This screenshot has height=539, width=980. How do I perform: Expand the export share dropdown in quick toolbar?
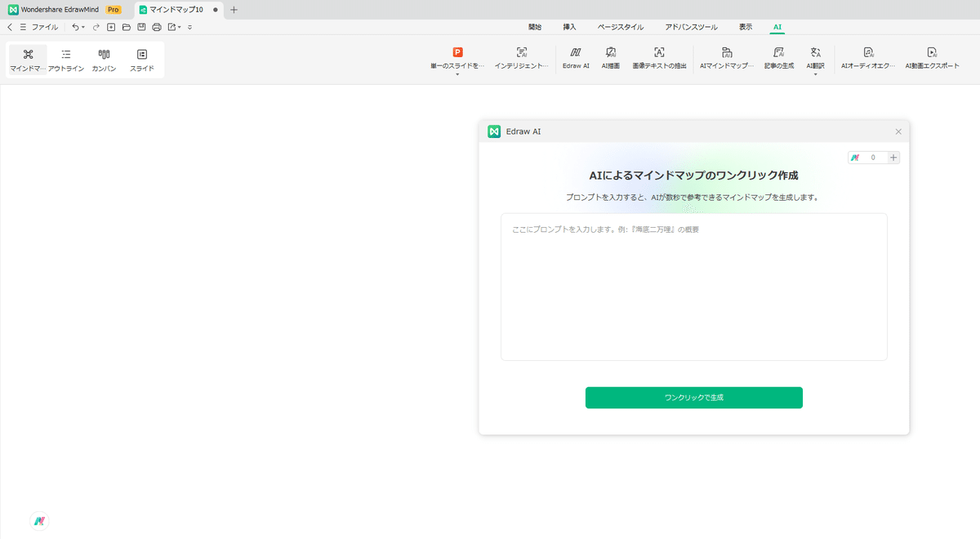(179, 27)
